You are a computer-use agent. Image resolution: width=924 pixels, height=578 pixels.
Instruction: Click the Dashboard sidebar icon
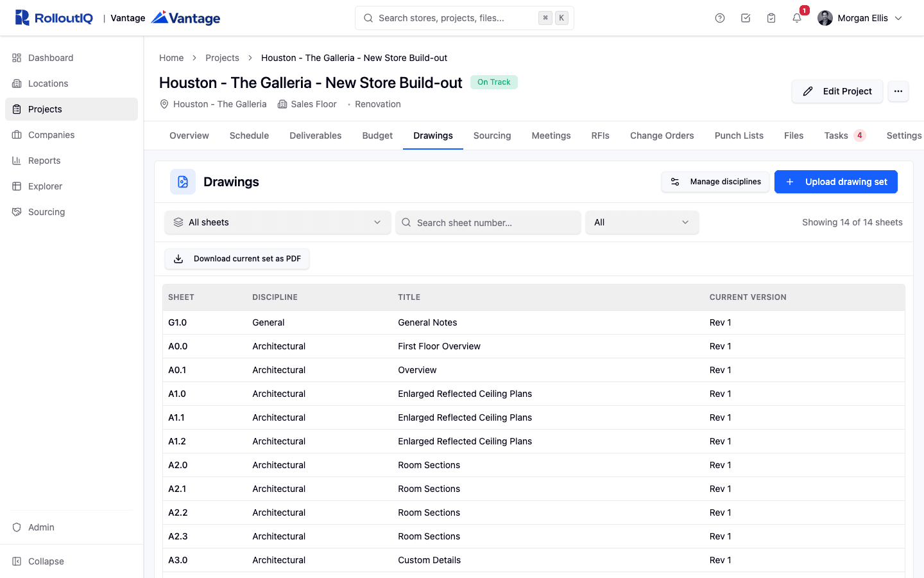point(17,58)
